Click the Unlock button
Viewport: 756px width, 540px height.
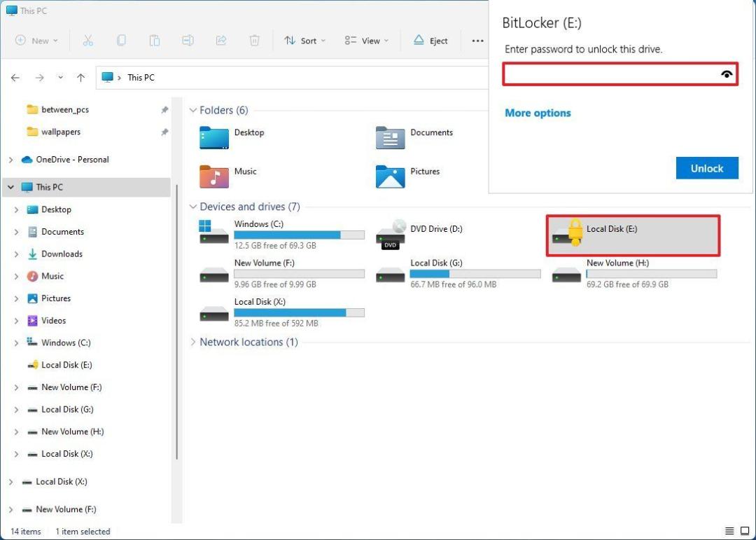click(x=707, y=168)
